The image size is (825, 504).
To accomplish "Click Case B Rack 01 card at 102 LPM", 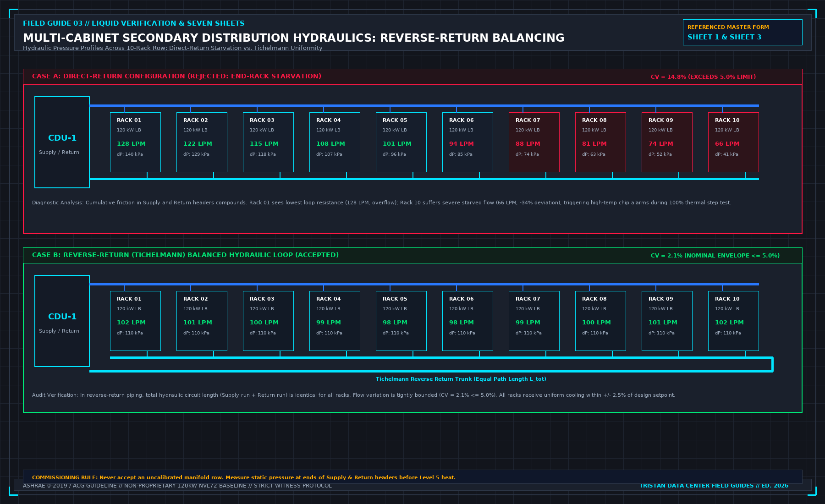I will pyautogui.click(x=135, y=321).
